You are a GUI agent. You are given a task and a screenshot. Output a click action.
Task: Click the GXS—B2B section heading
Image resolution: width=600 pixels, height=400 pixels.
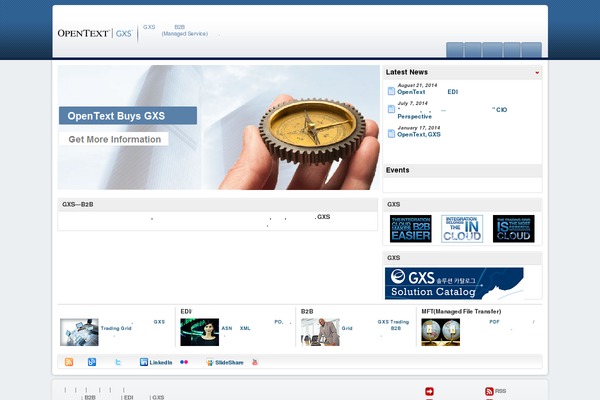click(x=78, y=204)
